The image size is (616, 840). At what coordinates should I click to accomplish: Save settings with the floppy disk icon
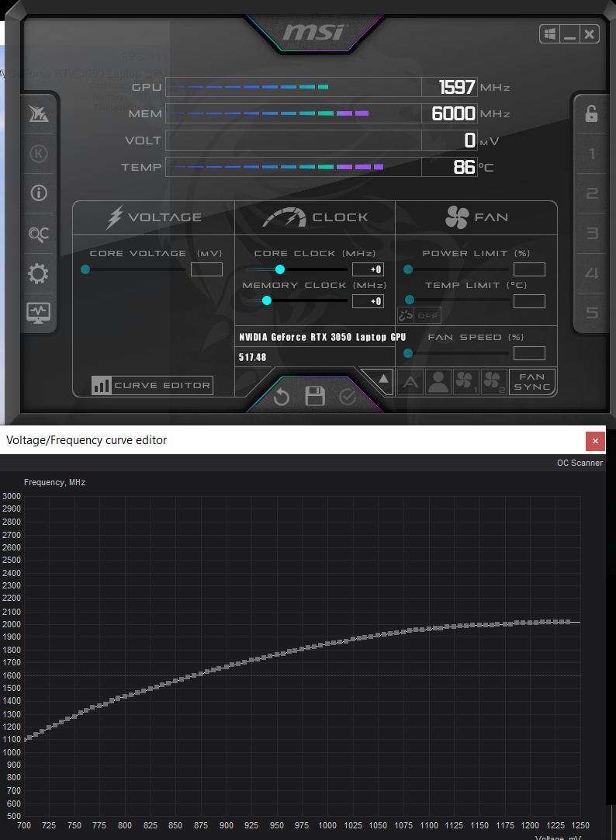(x=315, y=397)
